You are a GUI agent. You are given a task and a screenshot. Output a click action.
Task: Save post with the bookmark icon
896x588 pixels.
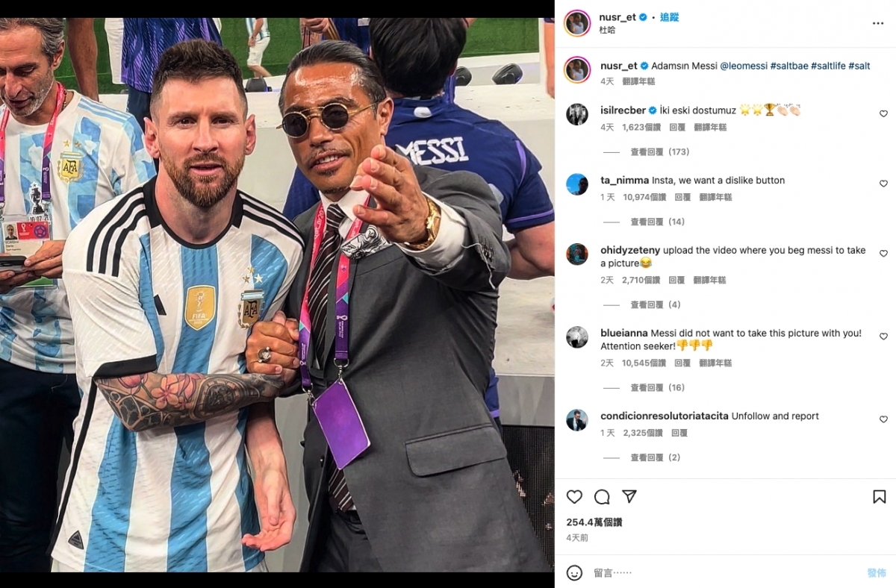[880, 497]
